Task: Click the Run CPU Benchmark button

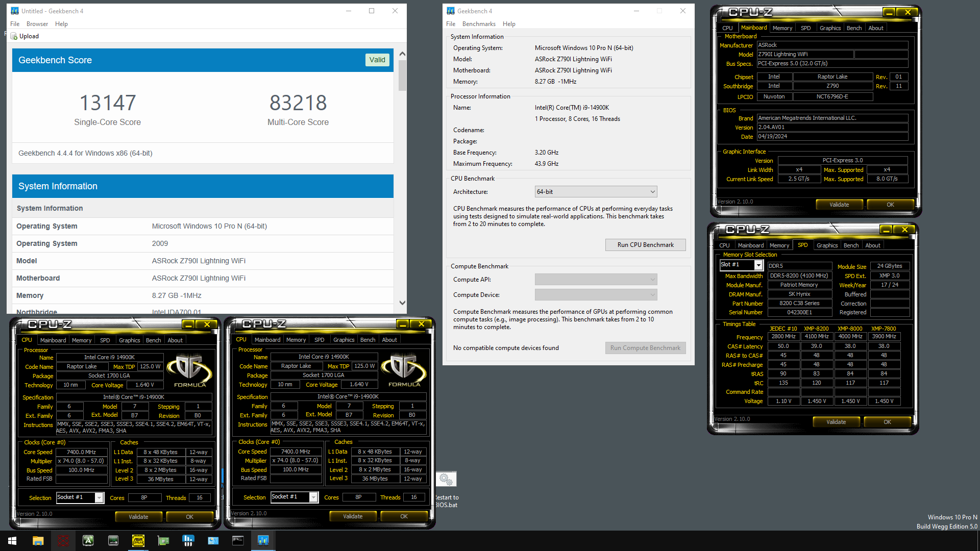Action: click(x=645, y=245)
